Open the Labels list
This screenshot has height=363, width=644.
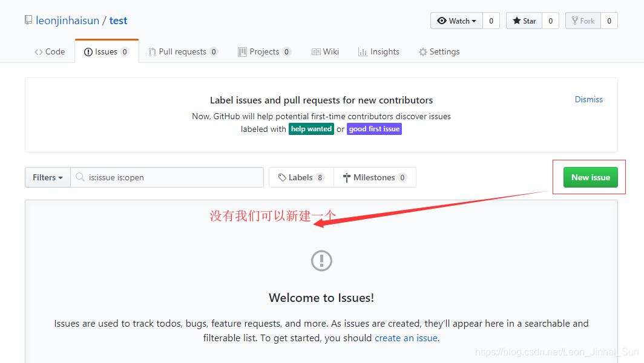tap(301, 177)
